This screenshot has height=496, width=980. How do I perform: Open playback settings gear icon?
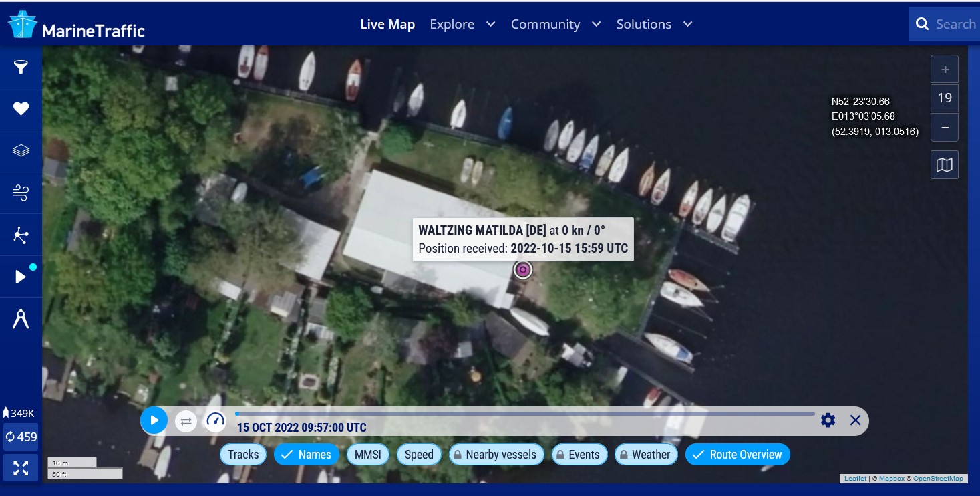click(828, 420)
